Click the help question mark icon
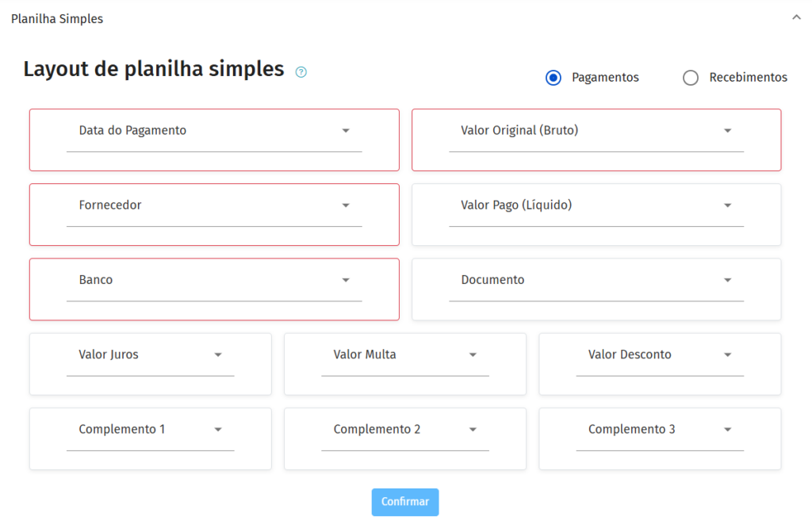The width and height of the screenshot is (812, 521). coord(301,72)
